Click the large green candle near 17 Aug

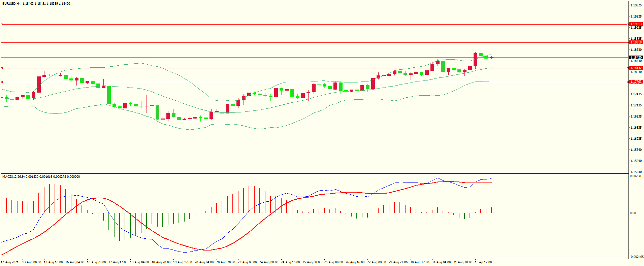click(109, 95)
